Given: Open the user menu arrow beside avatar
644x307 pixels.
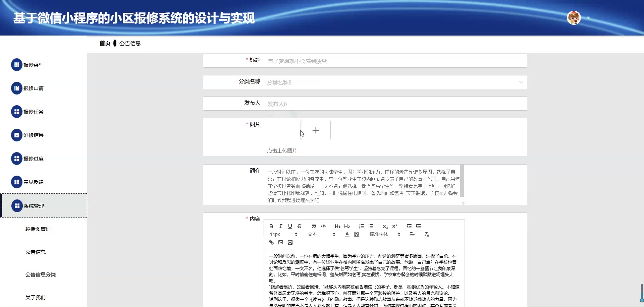Looking at the screenshot, I should [588, 18].
